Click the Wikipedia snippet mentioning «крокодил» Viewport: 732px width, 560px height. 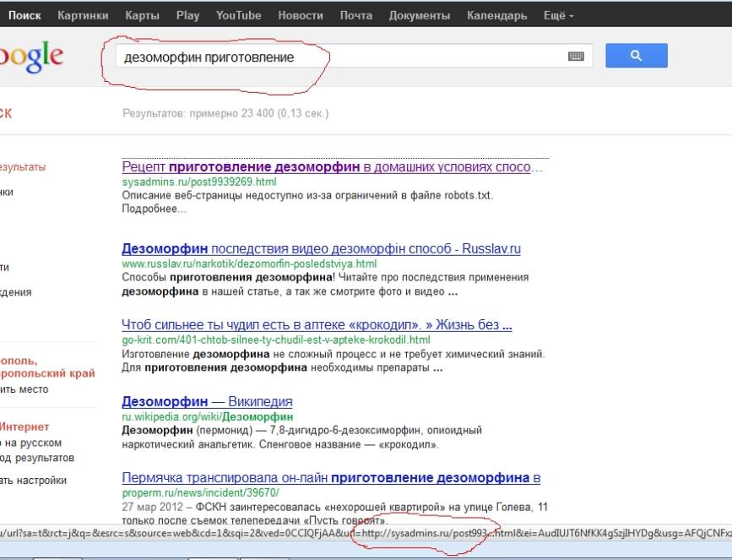click(302, 437)
